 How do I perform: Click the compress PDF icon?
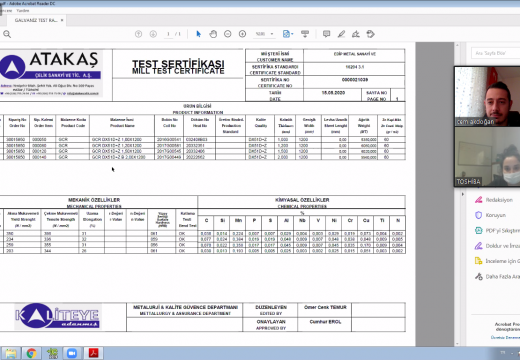coord(478,231)
